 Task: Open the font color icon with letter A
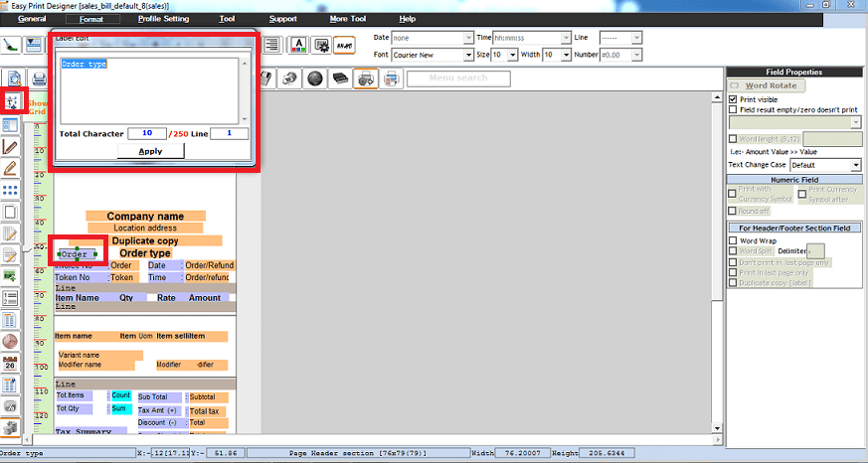coord(298,45)
